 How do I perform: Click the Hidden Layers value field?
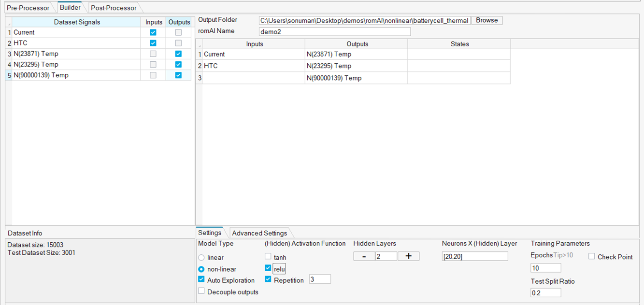(x=386, y=256)
